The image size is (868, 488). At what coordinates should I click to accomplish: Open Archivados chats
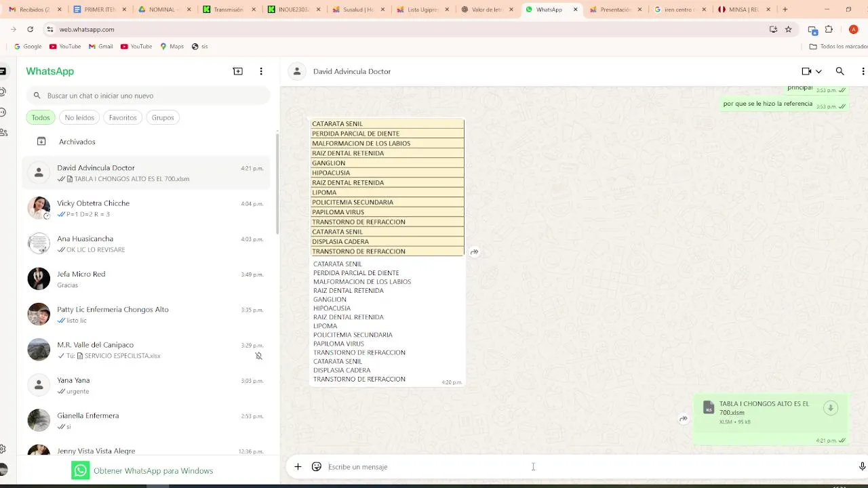pos(146,142)
